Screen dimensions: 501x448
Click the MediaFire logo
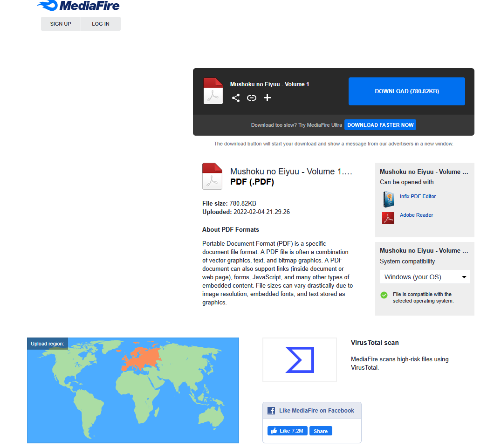(78, 6)
